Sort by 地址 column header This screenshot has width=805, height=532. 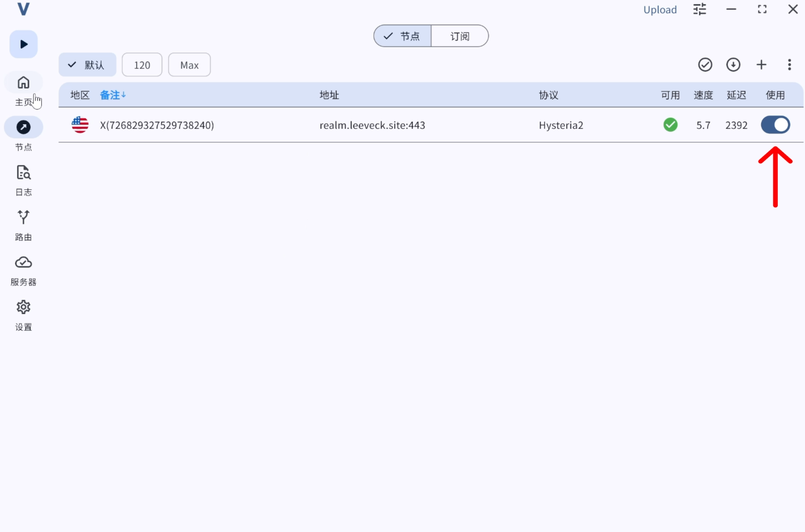point(329,95)
